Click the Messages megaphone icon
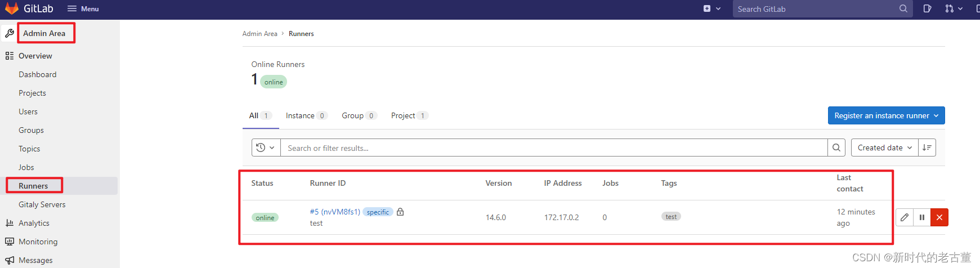980x268 pixels. [9, 260]
